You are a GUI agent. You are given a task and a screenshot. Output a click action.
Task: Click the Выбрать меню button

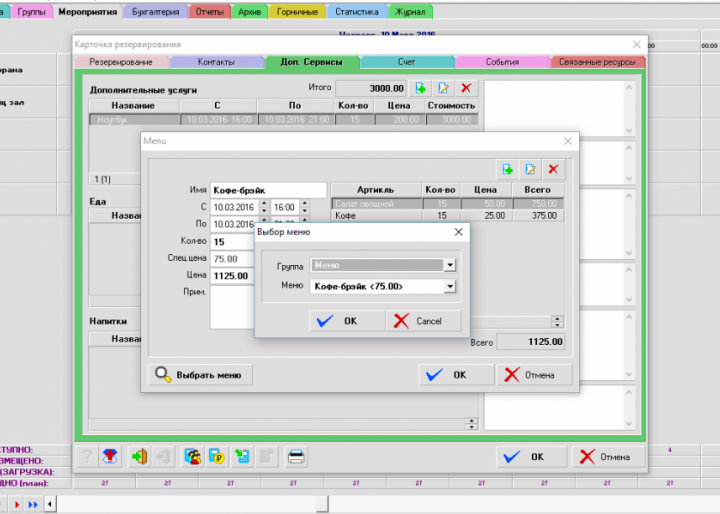[x=200, y=375]
